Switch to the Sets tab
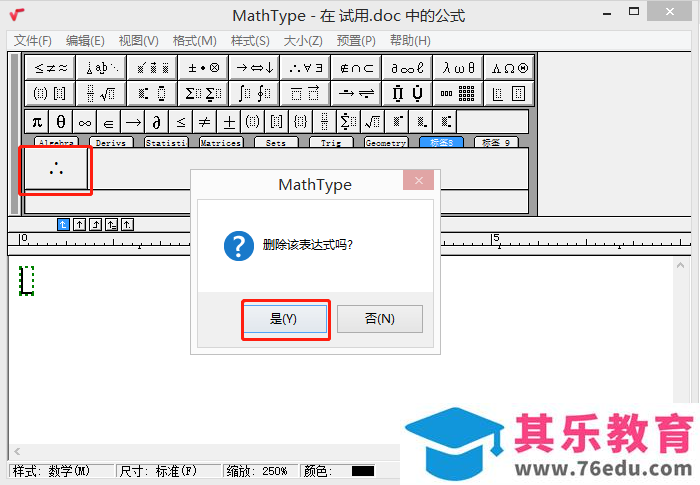 (x=276, y=142)
